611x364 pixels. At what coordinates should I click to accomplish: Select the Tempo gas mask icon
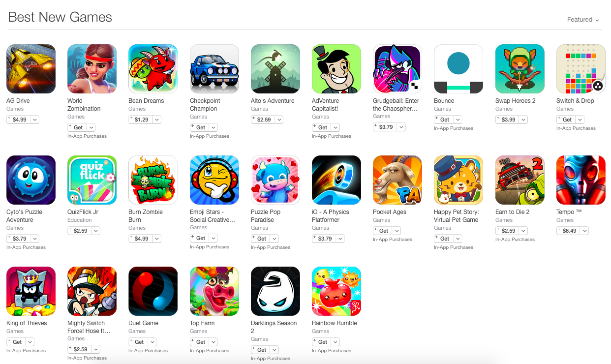point(581,180)
